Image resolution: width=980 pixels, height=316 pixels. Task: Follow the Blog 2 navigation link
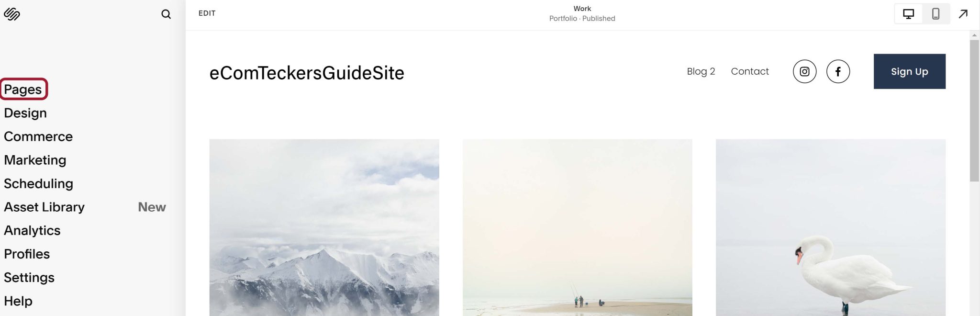click(x=701, y=71)
